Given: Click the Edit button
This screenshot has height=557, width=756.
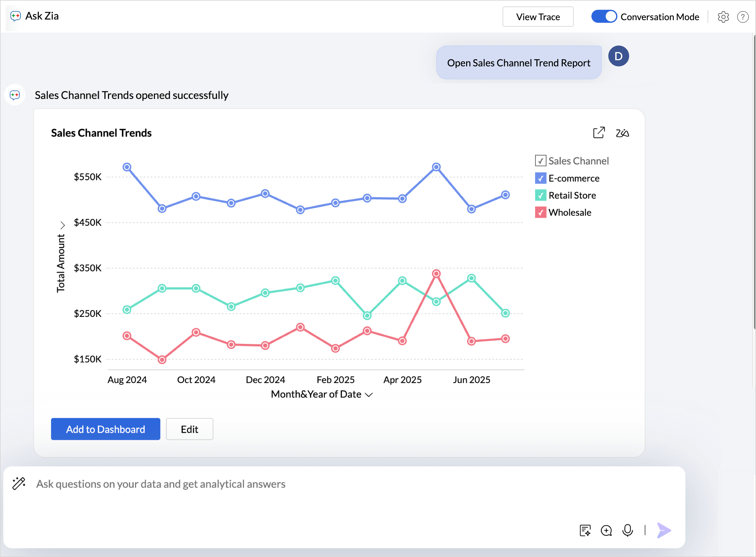Looking at the screenshot, I should click(x=189, y=429).
